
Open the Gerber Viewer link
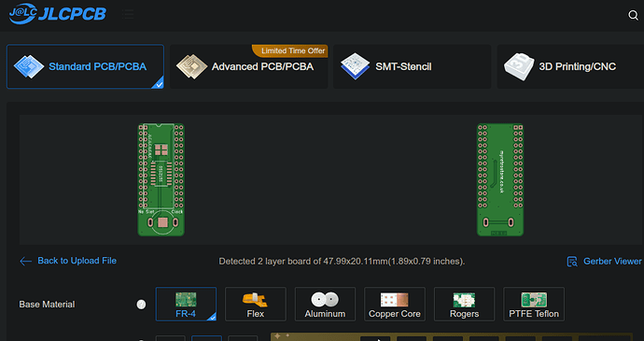[612, 262]
